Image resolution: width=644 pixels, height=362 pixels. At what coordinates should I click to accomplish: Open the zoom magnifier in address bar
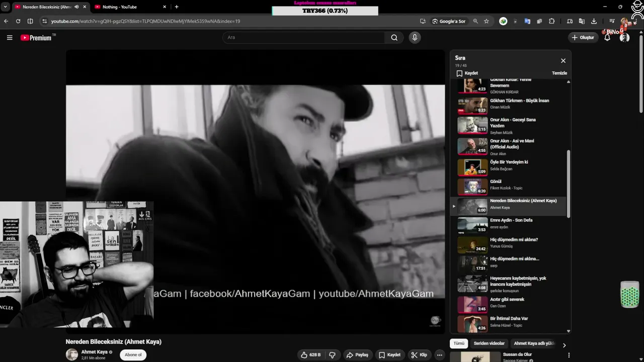(x=475, y=21)
